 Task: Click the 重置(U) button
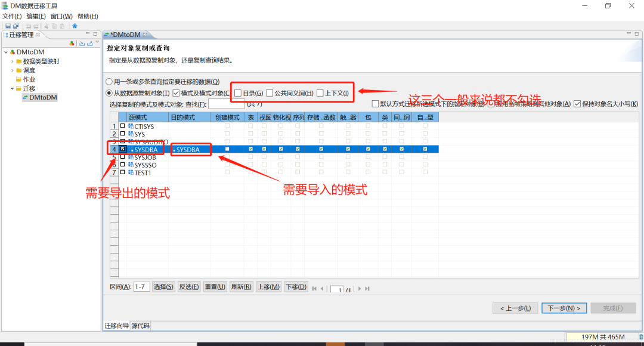pos(215,287)
